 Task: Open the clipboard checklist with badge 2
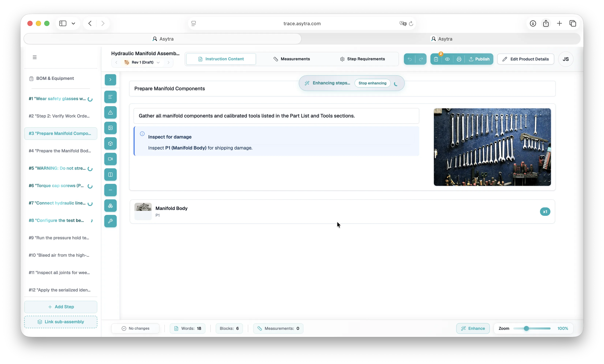pyautogui.click(x=436, y=59)
